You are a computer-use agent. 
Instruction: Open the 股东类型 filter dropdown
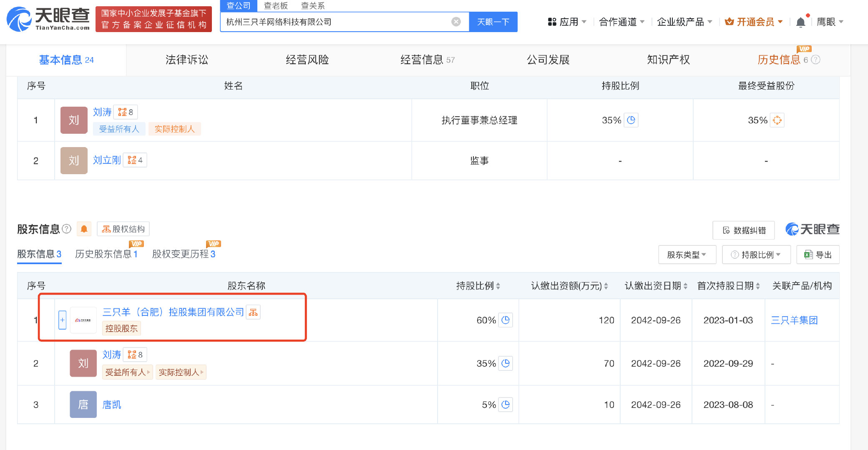click(x=687, y=255)
